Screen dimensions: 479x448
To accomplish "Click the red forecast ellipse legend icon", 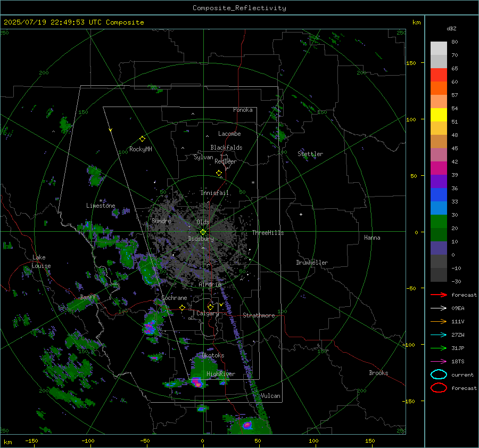I will pyautogui.click(x=439, y=388).
